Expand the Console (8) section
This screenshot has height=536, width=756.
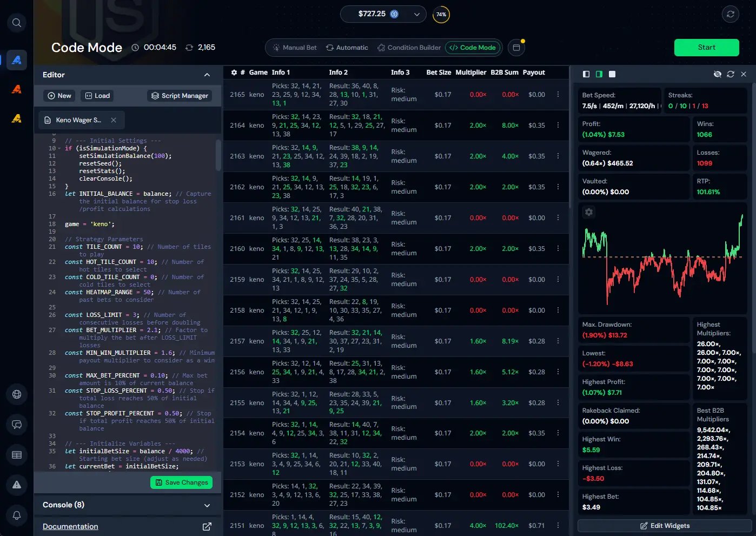coord(207,505)
